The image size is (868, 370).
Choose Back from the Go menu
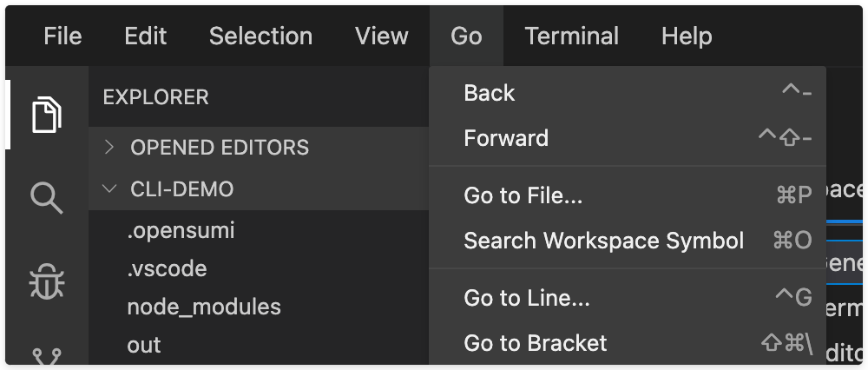point(628,93)
